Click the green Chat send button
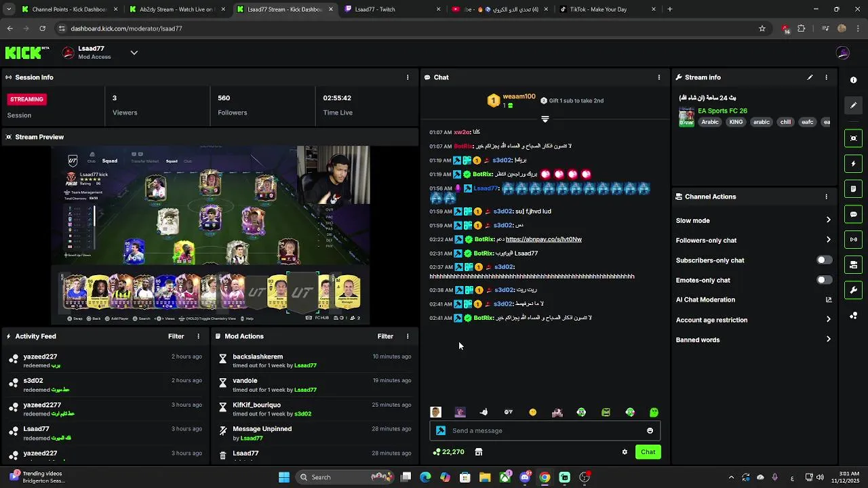Screen dimensions: 868x488 [x=648, y=452]
